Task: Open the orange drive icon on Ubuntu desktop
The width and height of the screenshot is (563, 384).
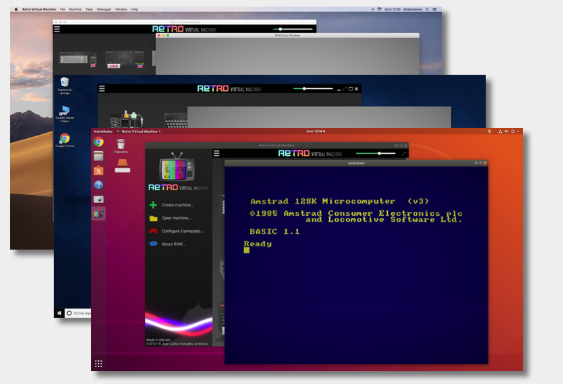Action: [x=122, y=166]
